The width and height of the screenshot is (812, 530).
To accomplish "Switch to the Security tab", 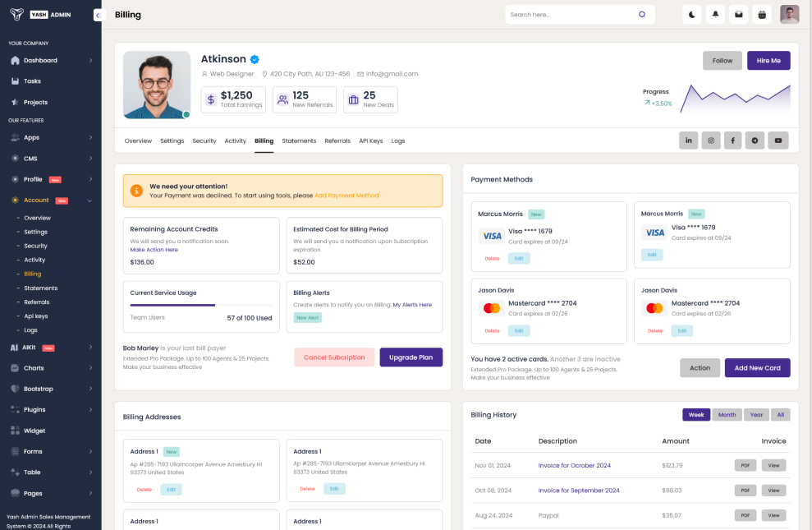I will click(x=204, y=141).
